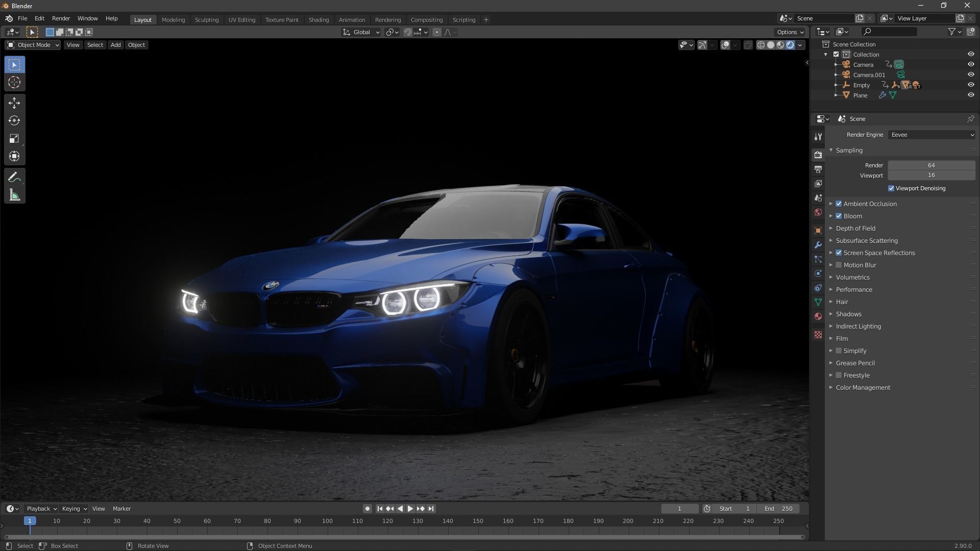The image size is (980, 551).
Task: Open the Object Mode dropdown
Action: [x=33, y=45]
